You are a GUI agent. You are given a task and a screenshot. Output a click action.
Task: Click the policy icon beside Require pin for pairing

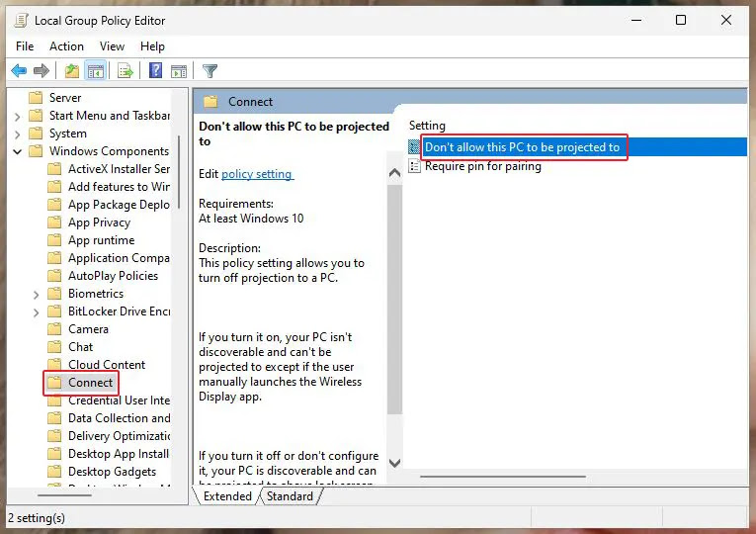[x=414, y=166]
